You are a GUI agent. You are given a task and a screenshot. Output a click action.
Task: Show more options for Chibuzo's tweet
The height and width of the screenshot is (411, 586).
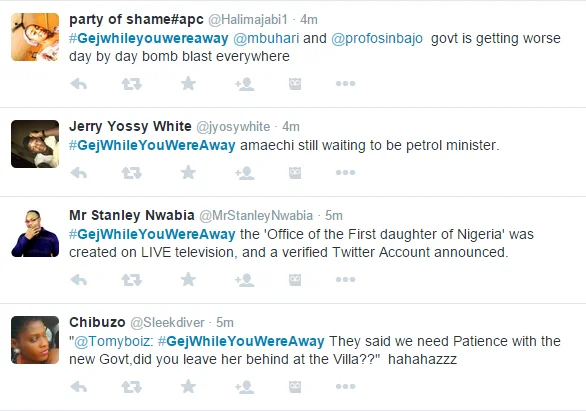coord(345,387)
